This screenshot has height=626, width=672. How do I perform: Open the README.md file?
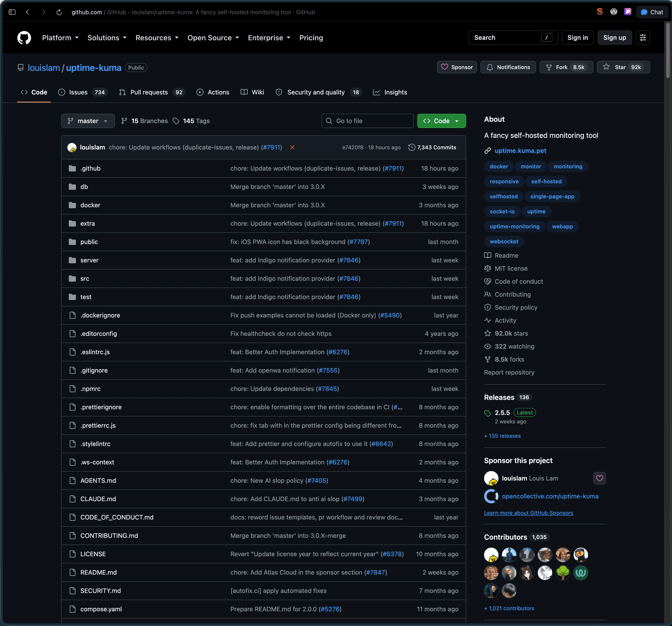tap(98, 572)
